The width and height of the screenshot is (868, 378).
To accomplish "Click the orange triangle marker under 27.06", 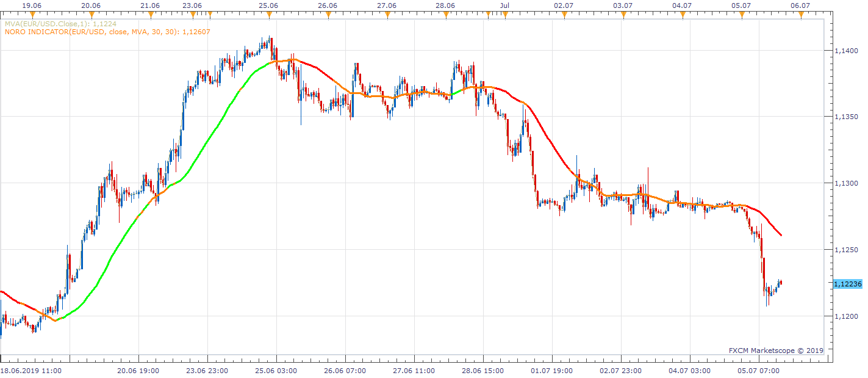I will click(x=387, y=13).
